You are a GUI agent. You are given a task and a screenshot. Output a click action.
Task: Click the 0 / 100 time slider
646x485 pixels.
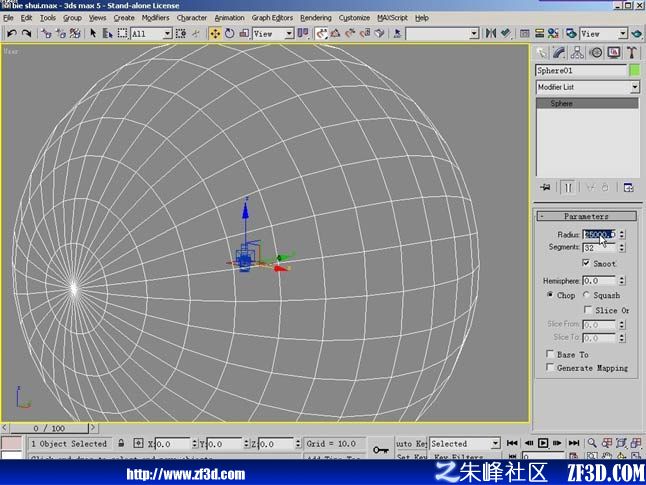click(49, 428)
